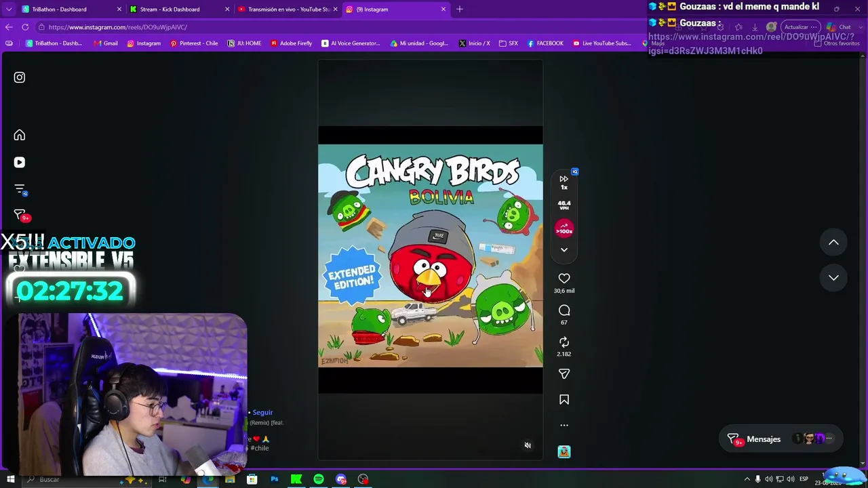Image resolution: width=868 pixels, height=488 pixels.
Task: Open the Adobe Firefly bookmark
Action: coord(291,43)
